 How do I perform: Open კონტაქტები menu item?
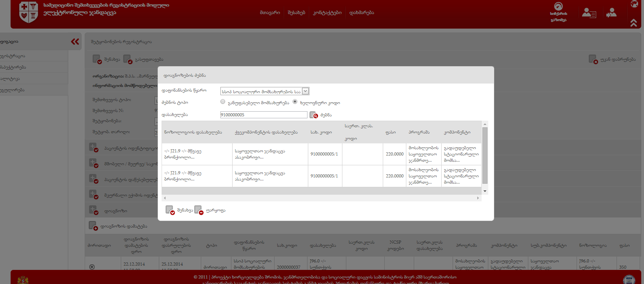327,13
